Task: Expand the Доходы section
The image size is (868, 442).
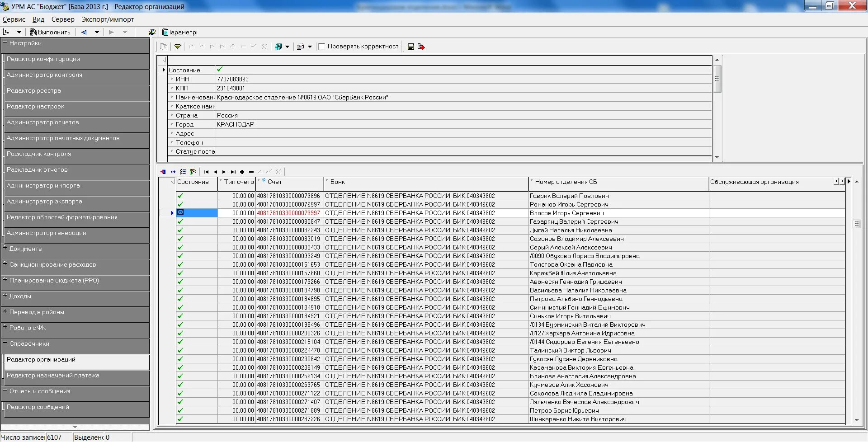Action: coord(5,296)
